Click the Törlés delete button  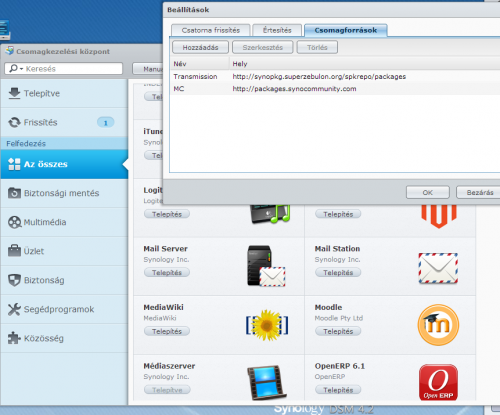317,47
